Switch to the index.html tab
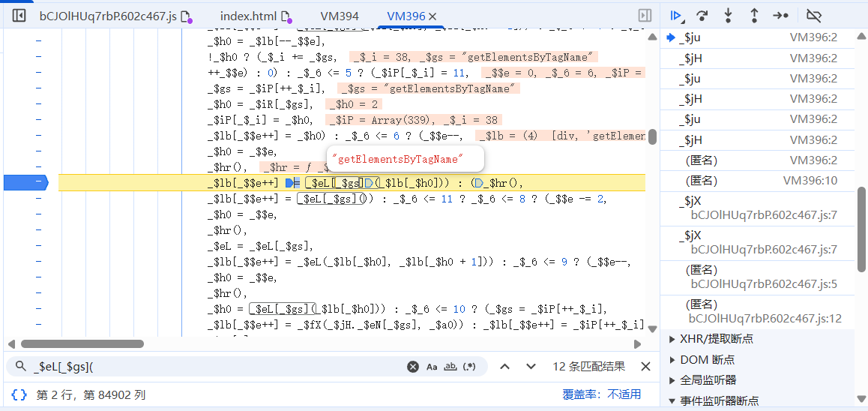This screenshot has width=868, height=411. [x=248, y=16]
